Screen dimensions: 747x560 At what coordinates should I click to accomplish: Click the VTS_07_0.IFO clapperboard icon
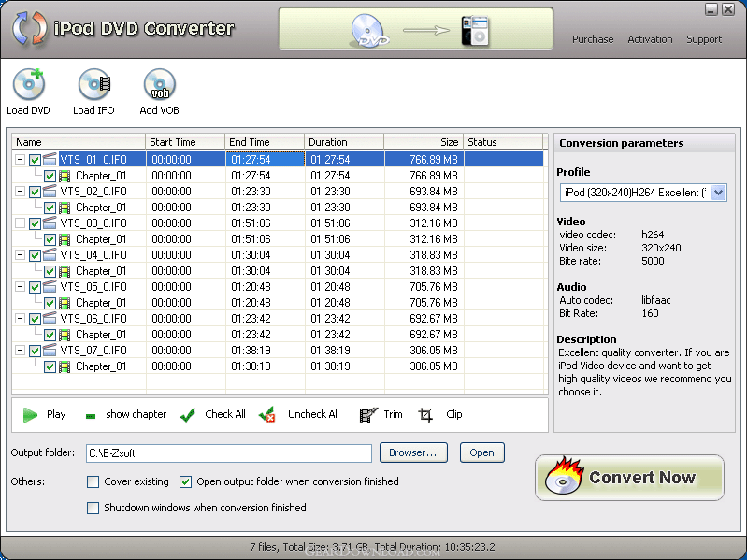tap(50, 350)
